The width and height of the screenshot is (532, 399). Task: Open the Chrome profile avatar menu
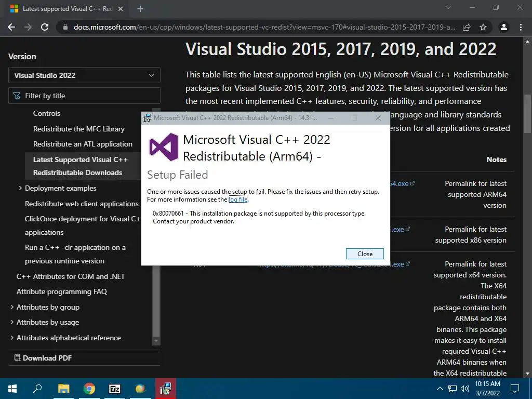pos(504,27)
